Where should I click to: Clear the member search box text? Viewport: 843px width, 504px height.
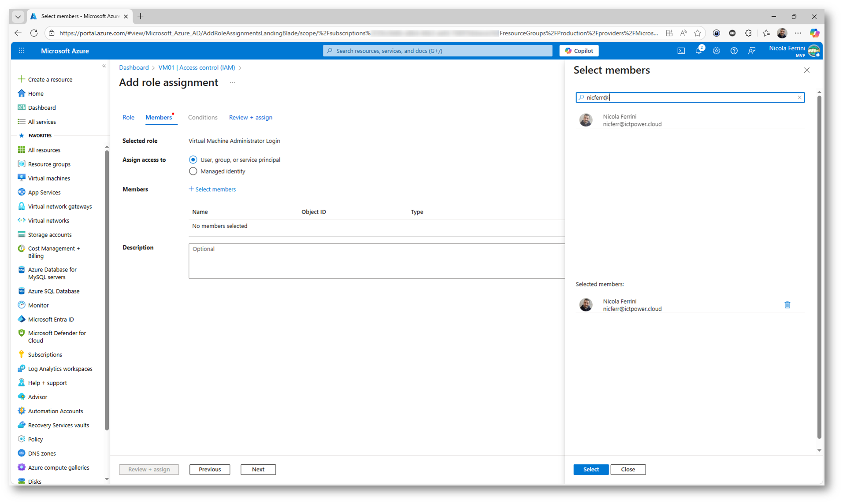pos(799,97)
